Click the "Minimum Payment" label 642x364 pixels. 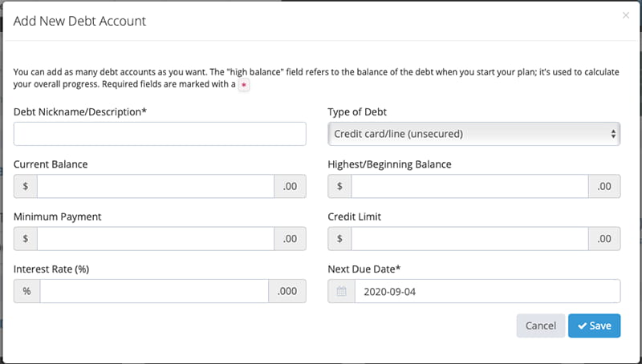click(57, 216)
